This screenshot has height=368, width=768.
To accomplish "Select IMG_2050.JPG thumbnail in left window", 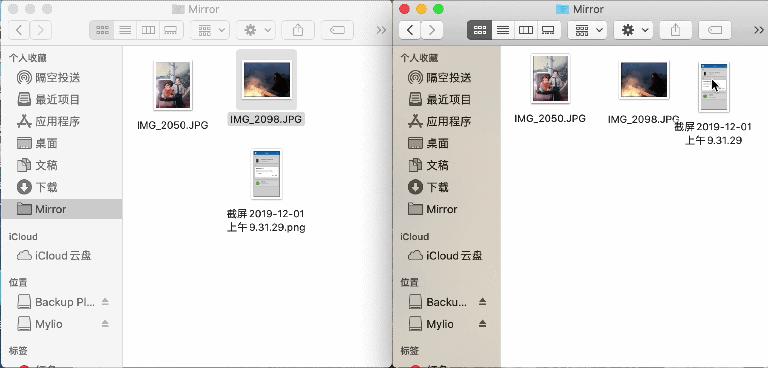I will 172,85.
